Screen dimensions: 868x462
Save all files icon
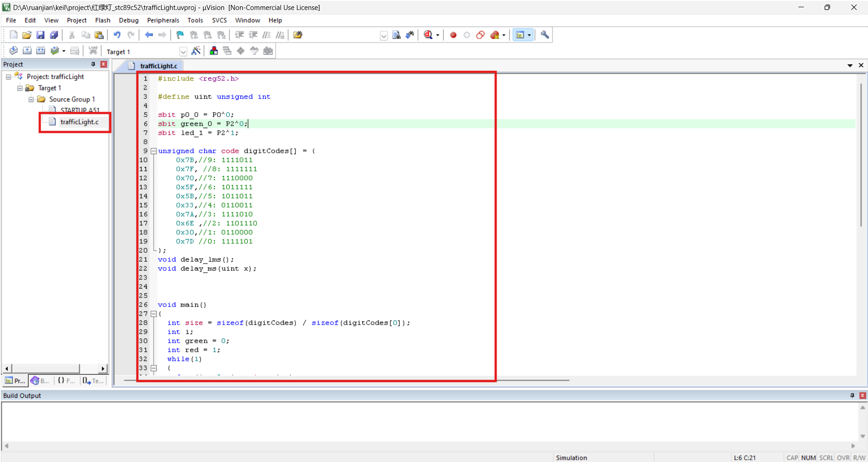pyautogui.click(x=54, y=35)
